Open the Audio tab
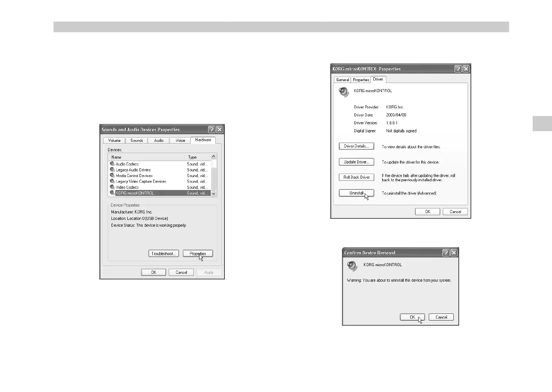552x392 pixels. (159, 140)
